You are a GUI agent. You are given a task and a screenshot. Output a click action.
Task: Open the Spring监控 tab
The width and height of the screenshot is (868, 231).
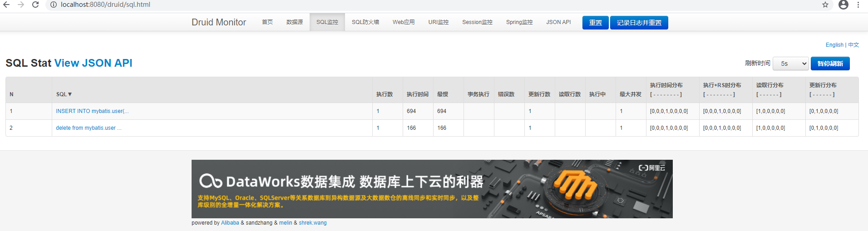tap(519, 22)
